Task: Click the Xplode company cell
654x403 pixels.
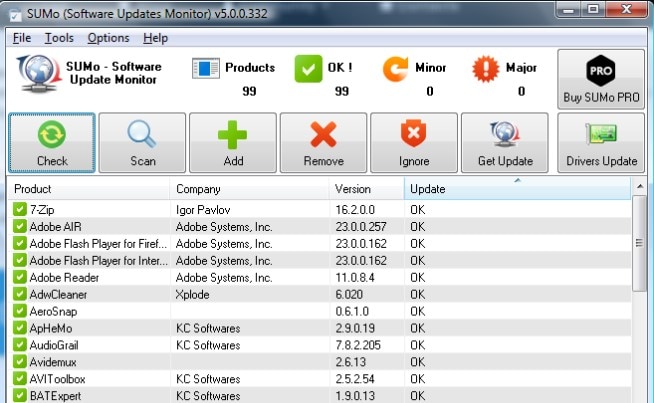Action: pyautogui.click(x=193, y=295)
